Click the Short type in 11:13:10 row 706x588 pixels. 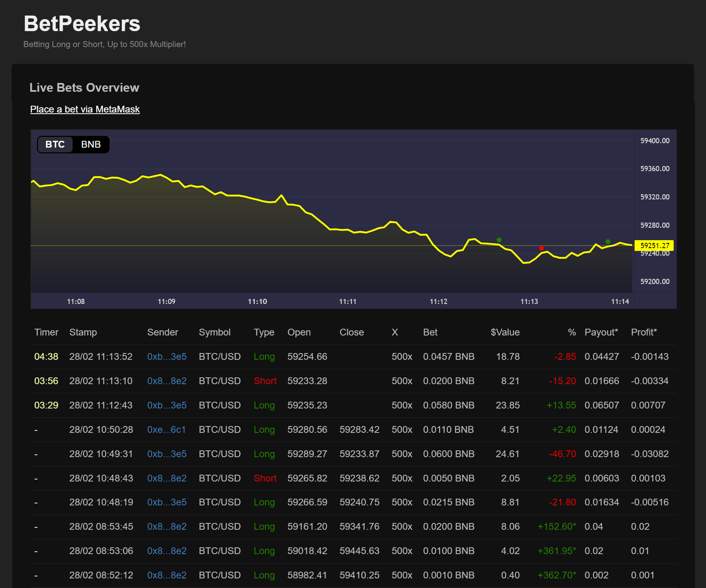click(265, 381)
